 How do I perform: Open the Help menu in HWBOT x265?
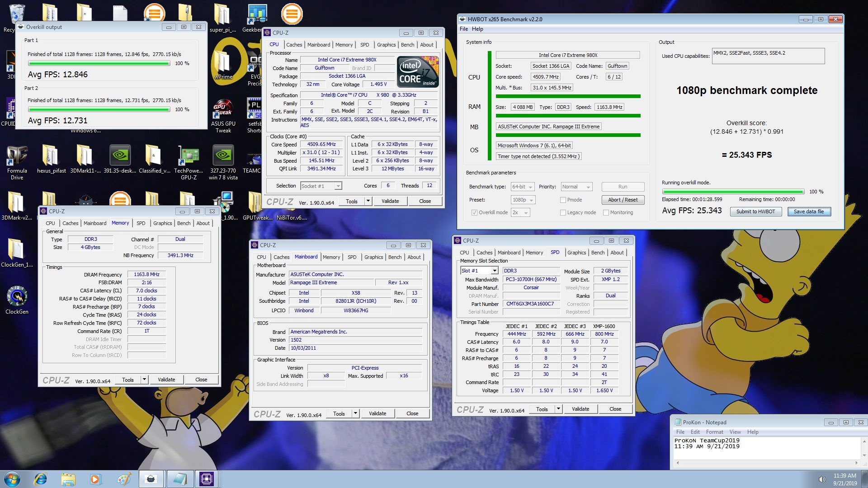pyautogui.click(x=477, y=29)
